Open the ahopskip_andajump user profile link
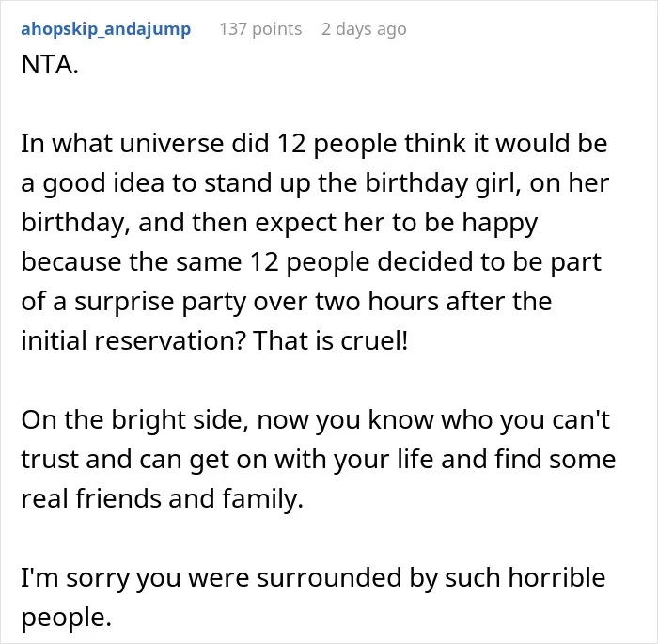This screenshot has height=644, width=658. (x=105, y=29)
